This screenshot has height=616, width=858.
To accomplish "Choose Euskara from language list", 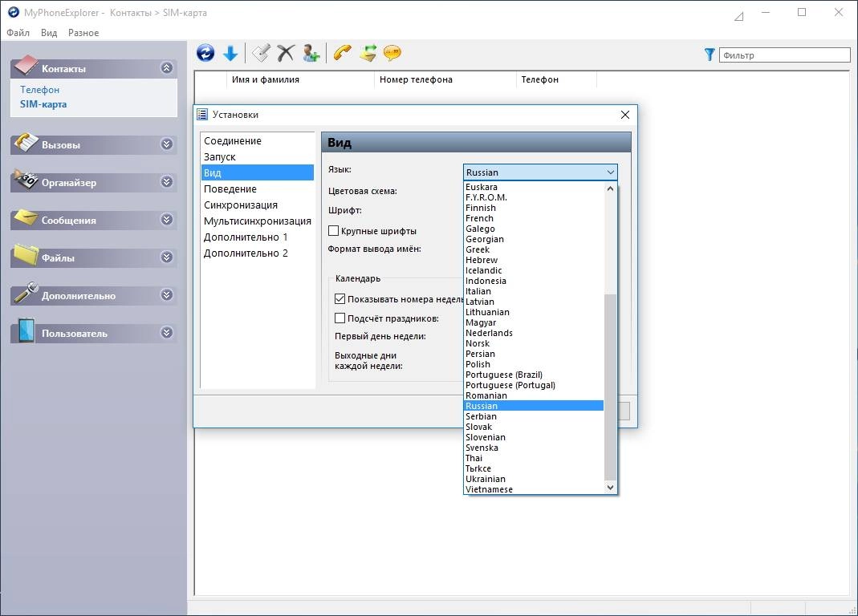I will coord(534,187).
